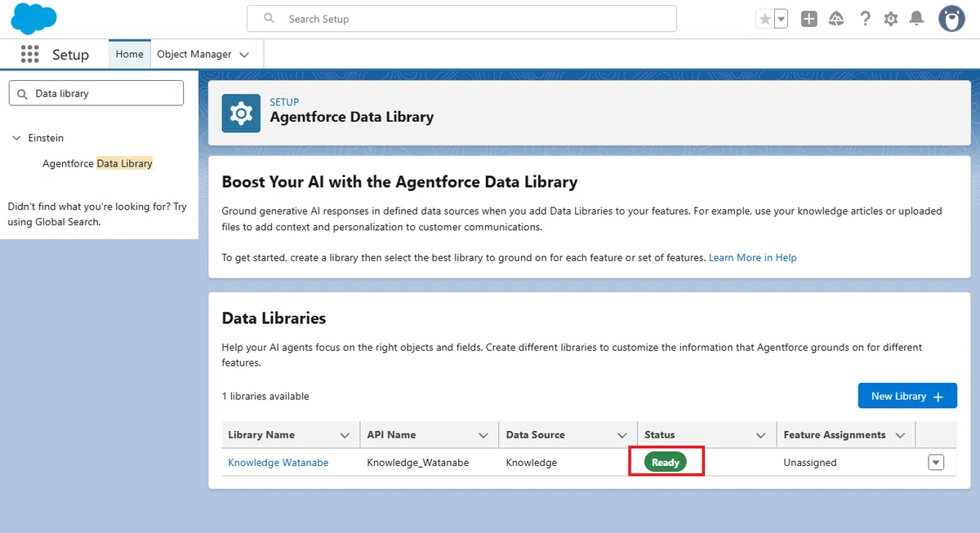
Task: Click the Data Libraries heading
Action: (x=274, y=318)
